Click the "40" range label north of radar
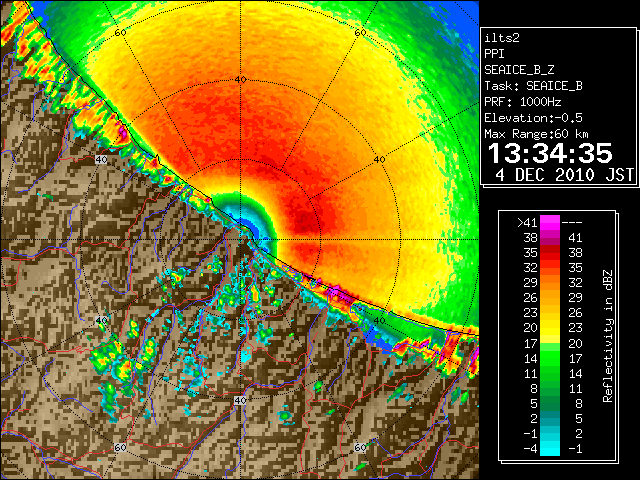The height and width of the screenshot is (480, 640). coord(240,80)
